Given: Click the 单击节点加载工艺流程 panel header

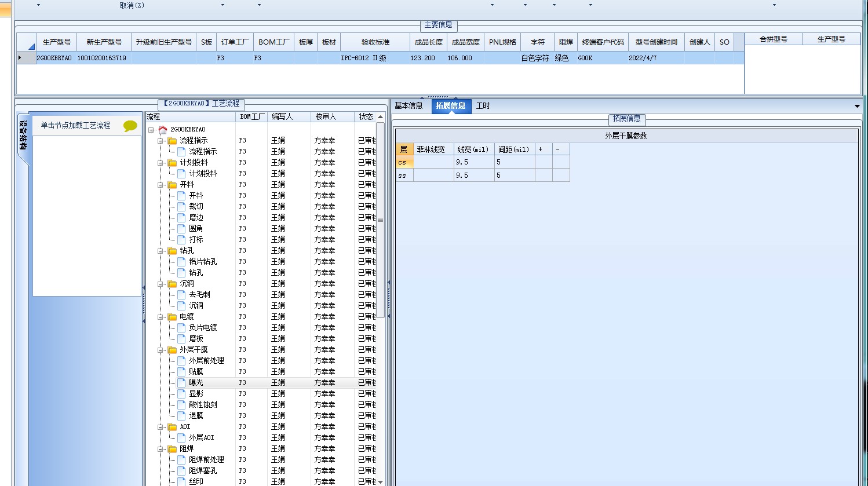Looking at the screenshot, I should 87,125.
